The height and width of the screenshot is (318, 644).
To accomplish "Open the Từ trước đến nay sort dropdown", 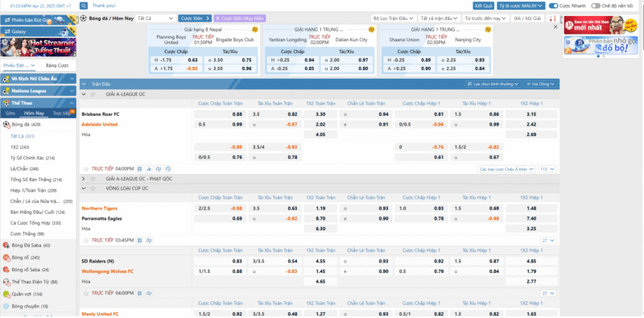I will pos(485,19).
